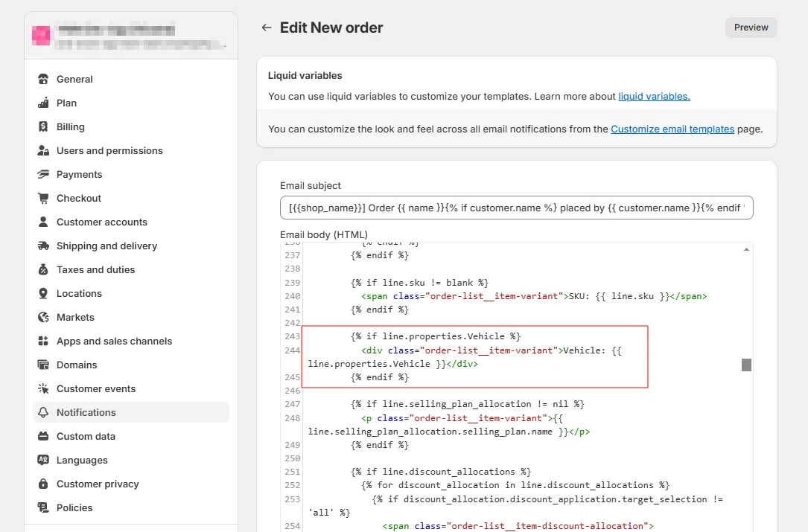Open Apps and sales channels page
This screenshot has height=532, width=808.
click(114, 341)
